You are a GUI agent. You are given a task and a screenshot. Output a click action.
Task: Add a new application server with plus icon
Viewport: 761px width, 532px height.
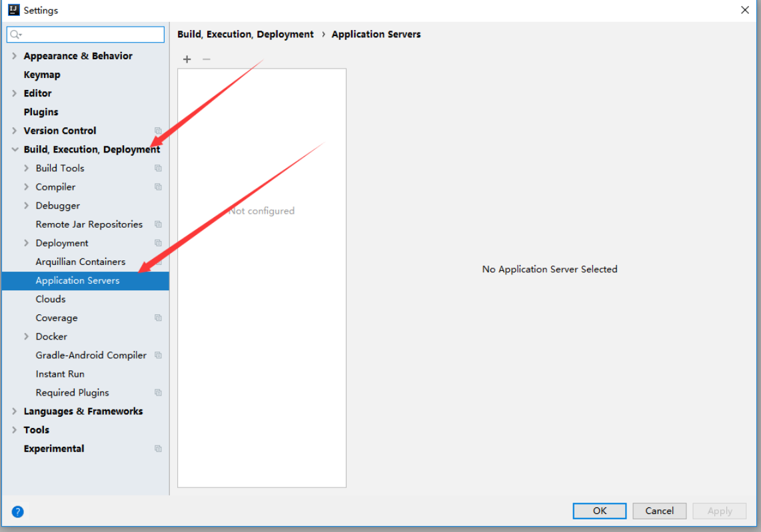(x=187, y=59)
